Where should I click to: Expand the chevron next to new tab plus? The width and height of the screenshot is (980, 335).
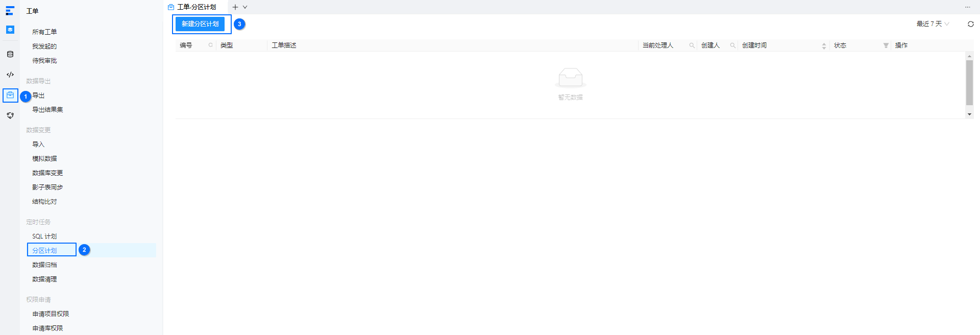tap(245, 7)
